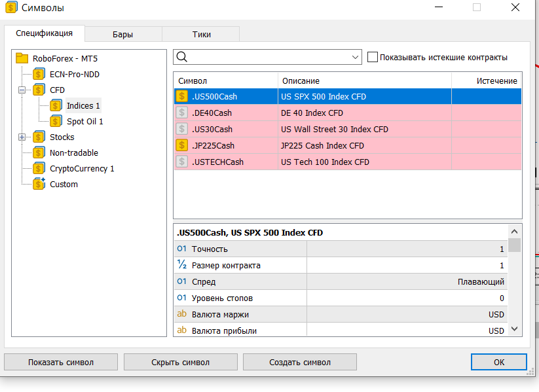Click the .US500Cash symbol dollar icon
This screenshot has width=539, height=392.
[181, 96]
